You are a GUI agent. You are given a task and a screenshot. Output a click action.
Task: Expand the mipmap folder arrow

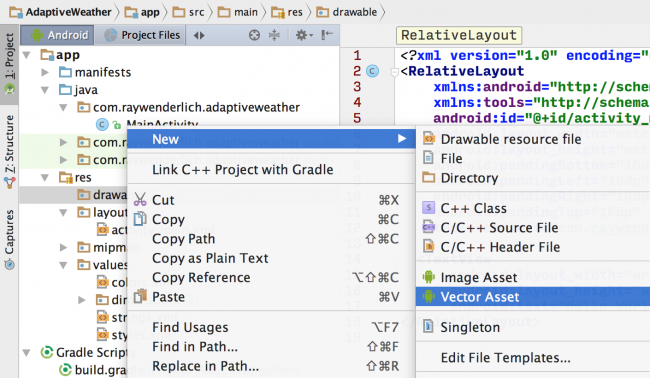[63, 247]
